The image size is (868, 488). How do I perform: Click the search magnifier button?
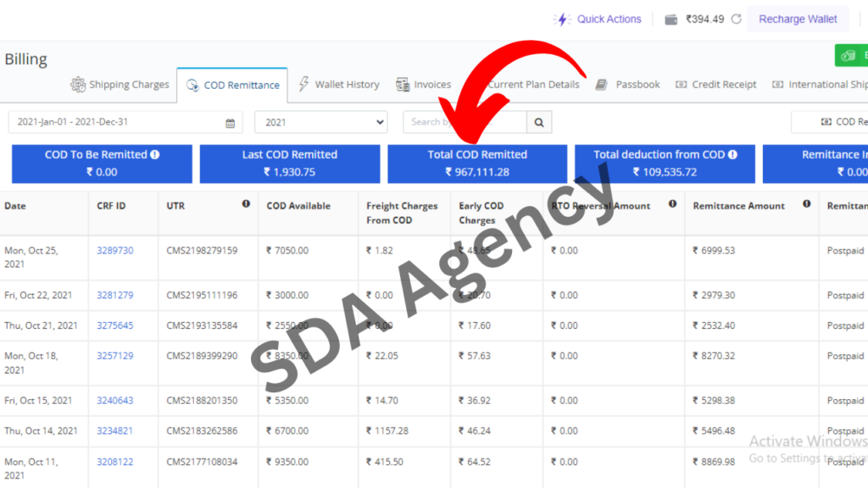click(538, 122)
